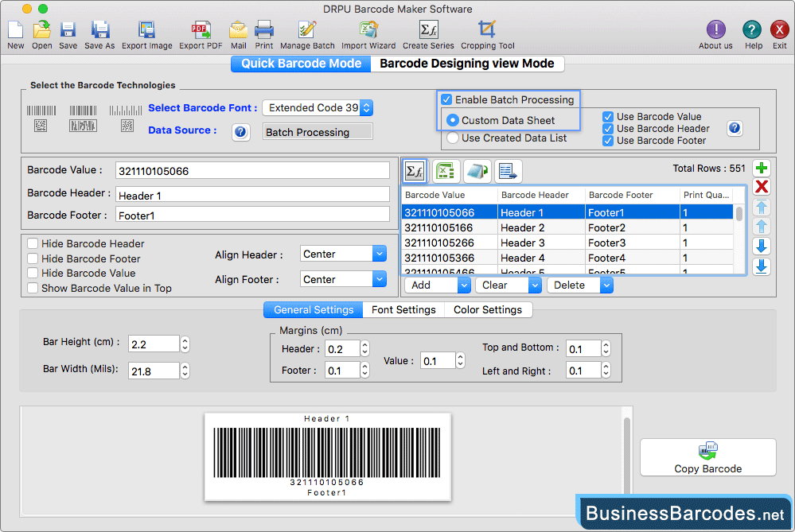795x532 pixels.
Task: Add a new row with green plus
Action: click(x=761, y=168)
